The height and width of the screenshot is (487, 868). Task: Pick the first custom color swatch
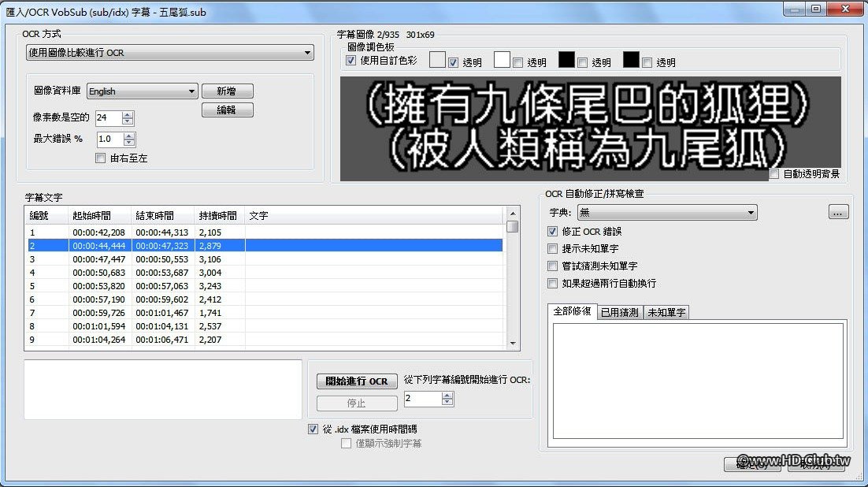point(437,60)
